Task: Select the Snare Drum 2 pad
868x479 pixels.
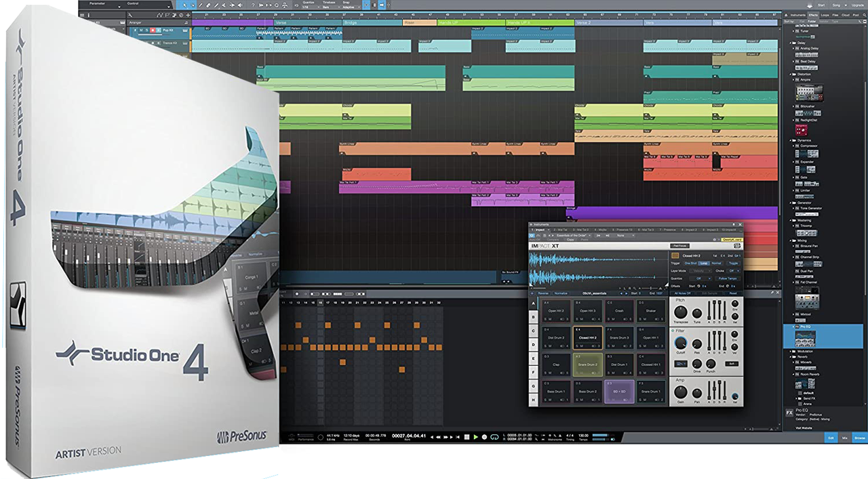Action: pos(587,365)
